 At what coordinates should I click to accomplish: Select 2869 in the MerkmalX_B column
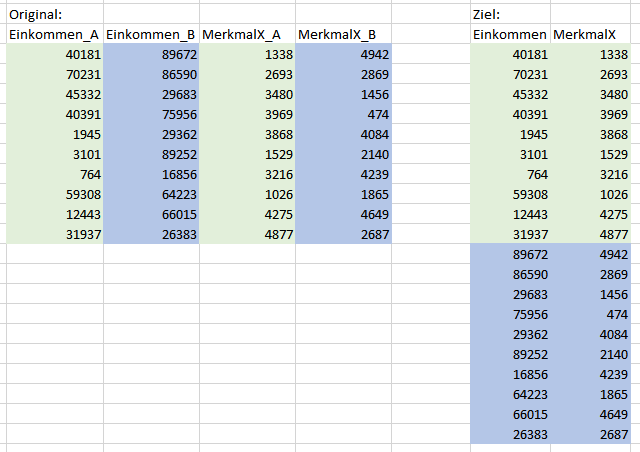coord(343,74)
